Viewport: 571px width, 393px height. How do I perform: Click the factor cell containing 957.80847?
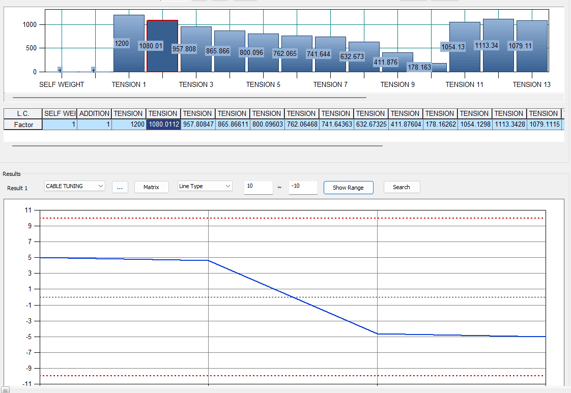pyautogui.click(x=198, y=125)
